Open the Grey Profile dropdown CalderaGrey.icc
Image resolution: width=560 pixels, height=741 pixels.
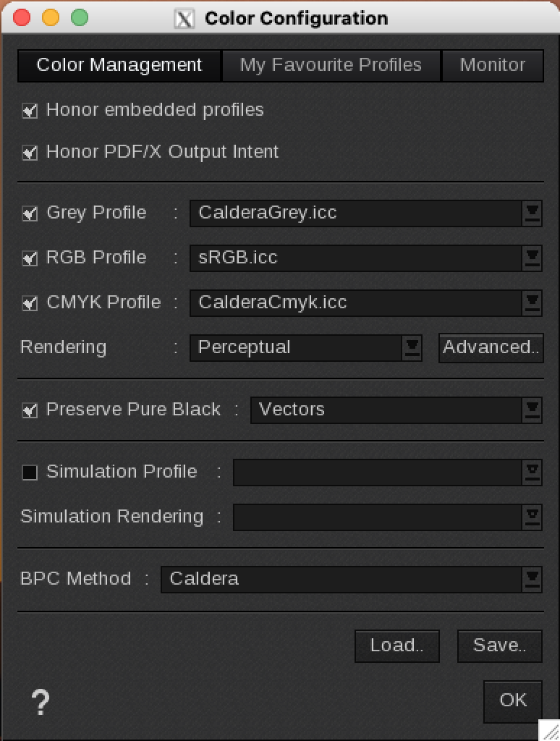tap(365, 213)
